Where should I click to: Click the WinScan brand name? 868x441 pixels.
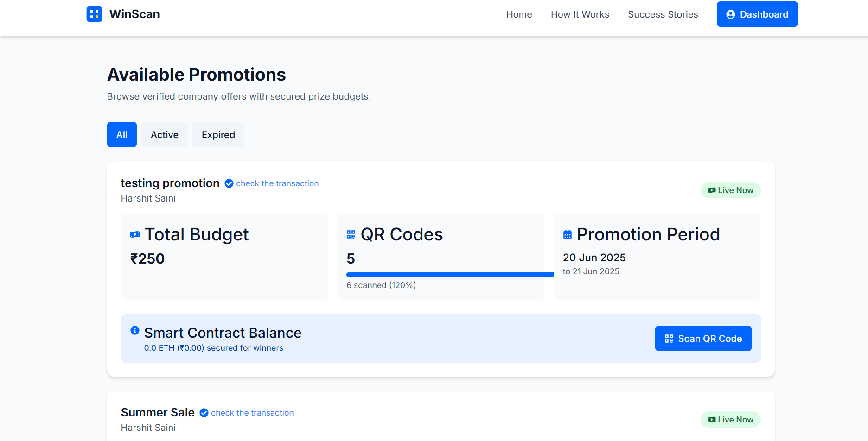[134, 14]
